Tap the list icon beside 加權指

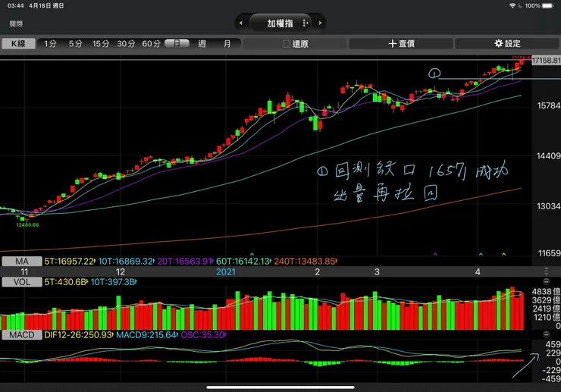coord(306,24)
